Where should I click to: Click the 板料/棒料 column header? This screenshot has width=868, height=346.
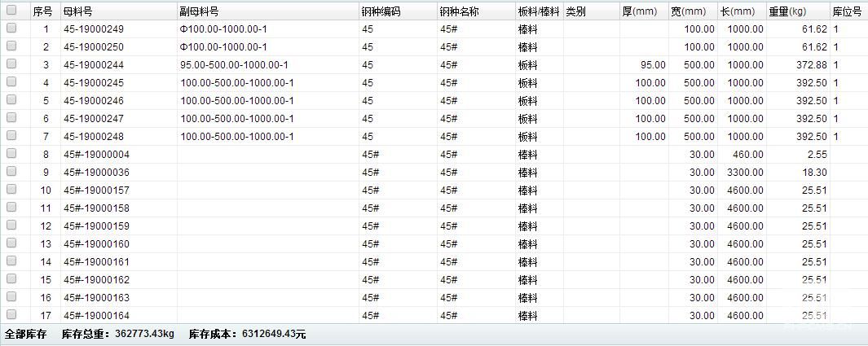tap(540, 11)
